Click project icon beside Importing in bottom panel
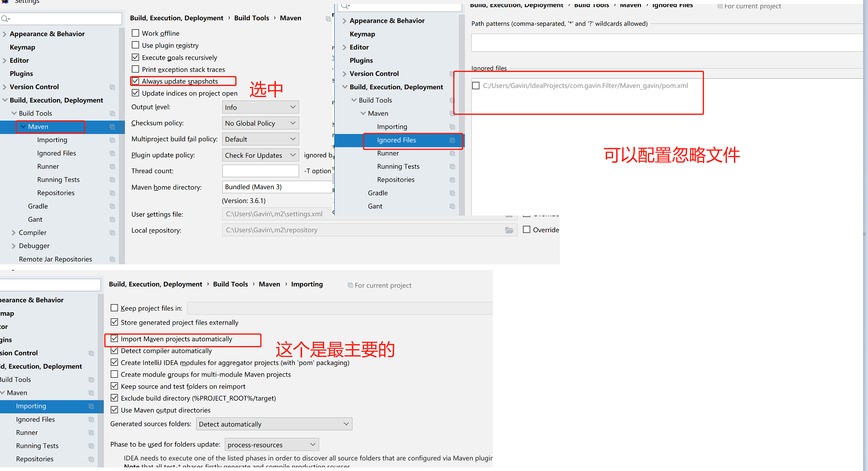Viewport: 868px width, 471px height. coord(91,406)
